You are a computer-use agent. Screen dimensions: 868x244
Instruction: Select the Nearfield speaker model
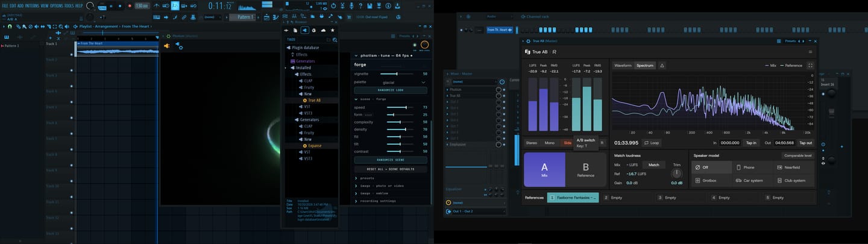click(795, 167)
